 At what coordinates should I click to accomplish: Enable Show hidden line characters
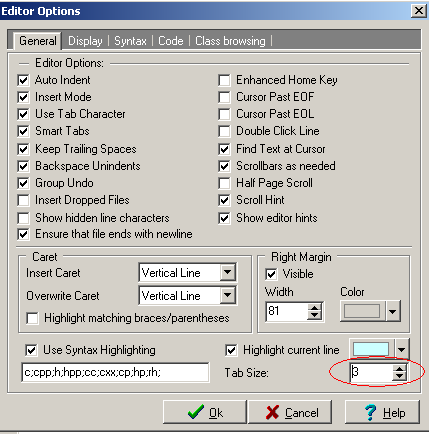(23, 218)
